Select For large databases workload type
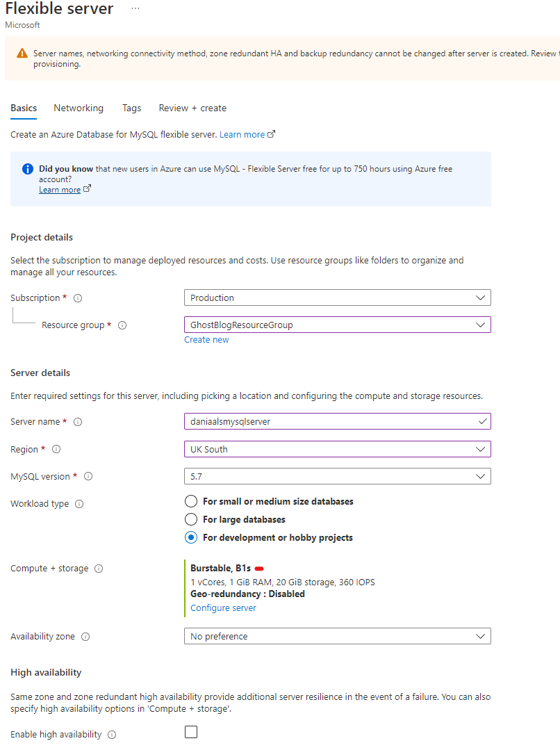Image resolution: width=560 pixels, height=750 pixels. (191, 519)
